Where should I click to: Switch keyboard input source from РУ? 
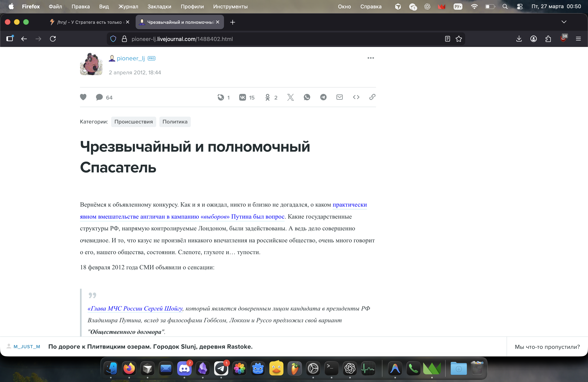(x=458, y=6)
